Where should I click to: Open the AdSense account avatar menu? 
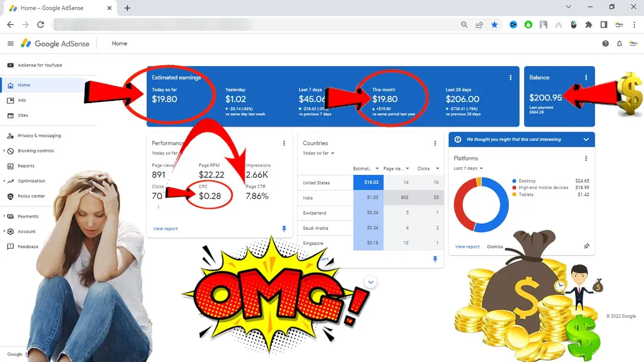pyautogui.click(x=634, y=44)
